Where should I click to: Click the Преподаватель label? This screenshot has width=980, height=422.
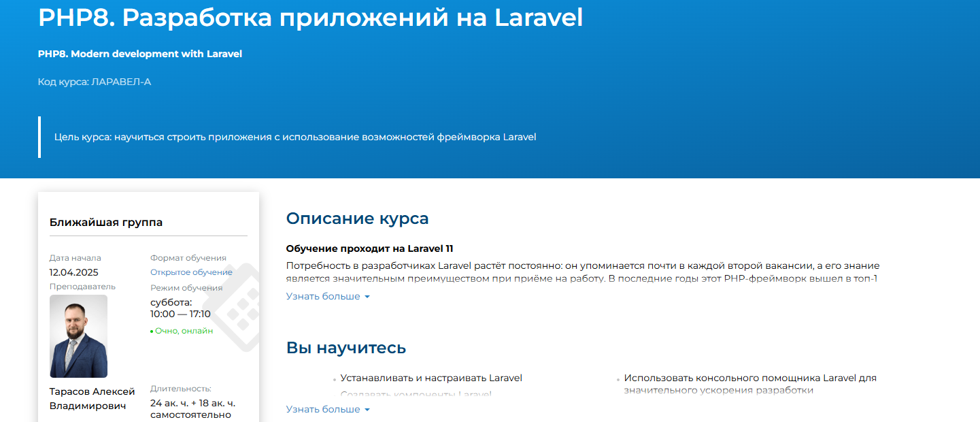pyautogui.click(x=82, y=287)
